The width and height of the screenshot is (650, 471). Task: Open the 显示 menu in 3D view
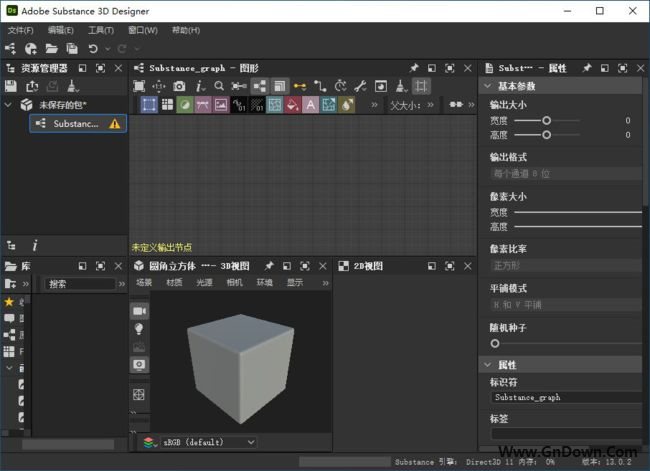[x=295, y=283]
